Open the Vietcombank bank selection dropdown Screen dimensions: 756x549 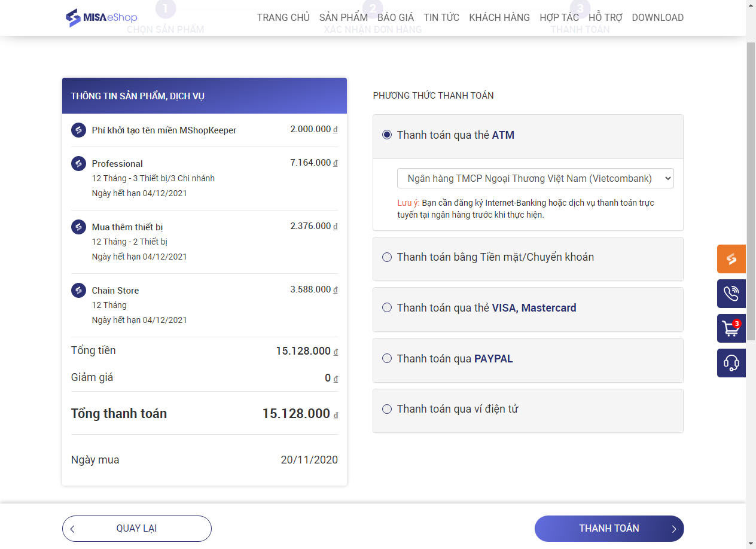535,178
